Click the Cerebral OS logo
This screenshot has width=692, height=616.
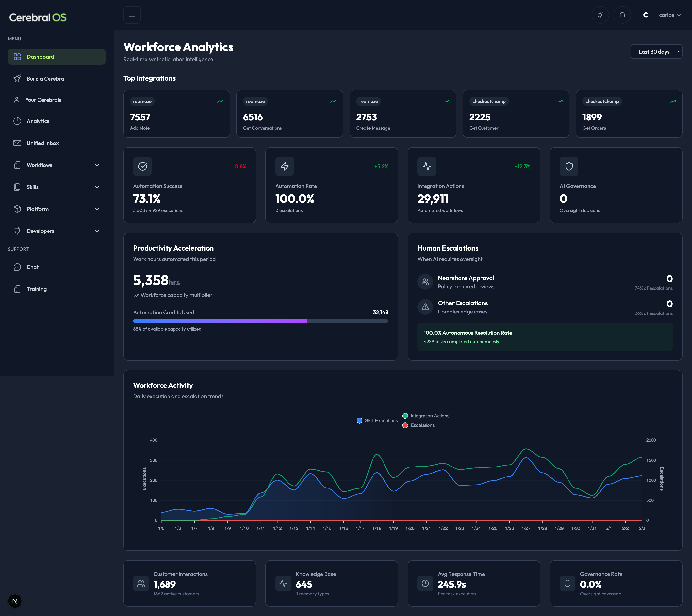coord(38,17)
